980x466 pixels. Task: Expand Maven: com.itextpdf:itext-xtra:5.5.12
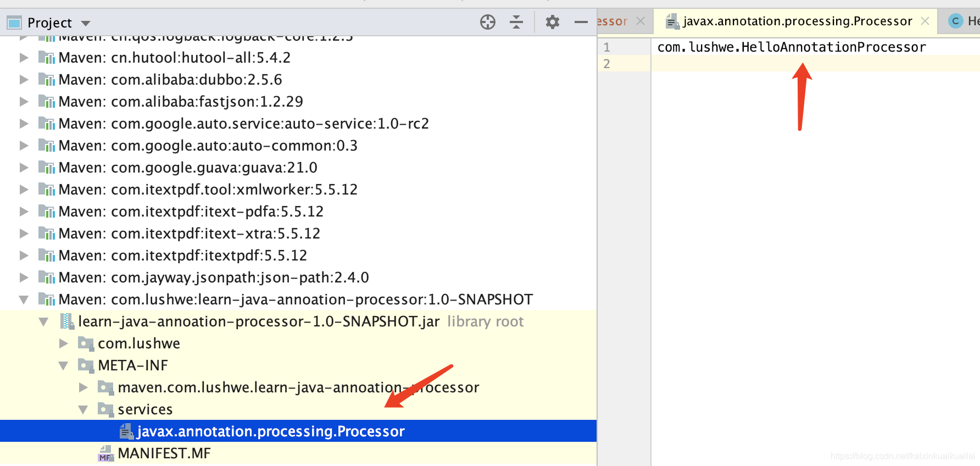[x=24, y=234]
